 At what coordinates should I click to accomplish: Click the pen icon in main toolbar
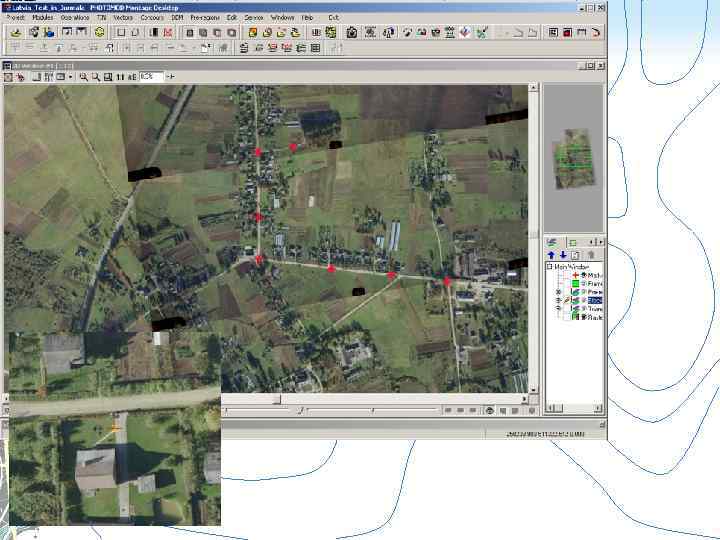[x=407, y=32]
